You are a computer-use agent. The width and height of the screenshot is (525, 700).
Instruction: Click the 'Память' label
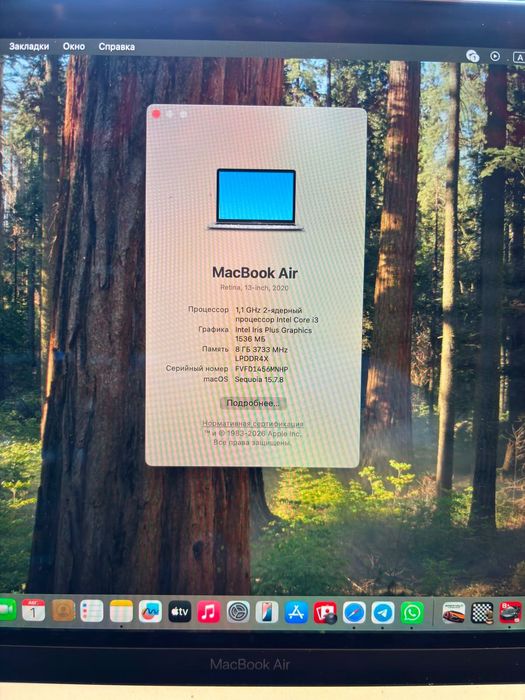tap(215, 349)
